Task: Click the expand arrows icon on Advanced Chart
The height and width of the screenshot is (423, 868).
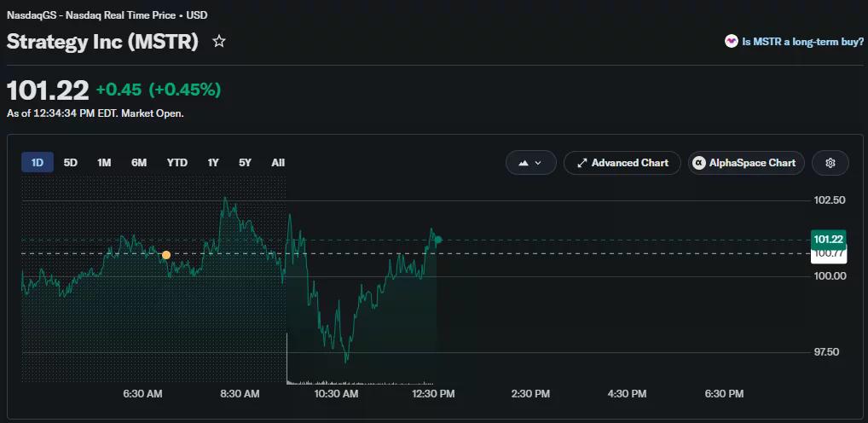Action: coord(582,164)
